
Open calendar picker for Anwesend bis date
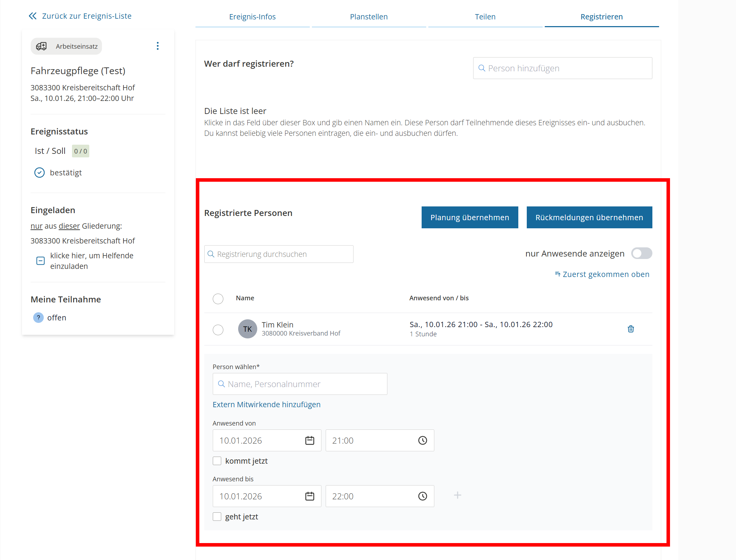(x=309, y=496)
